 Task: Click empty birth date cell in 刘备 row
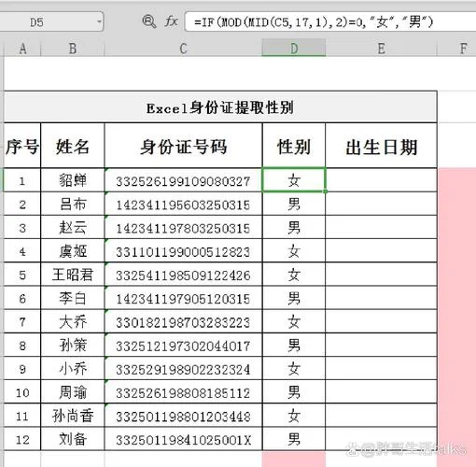coord(381,439)
